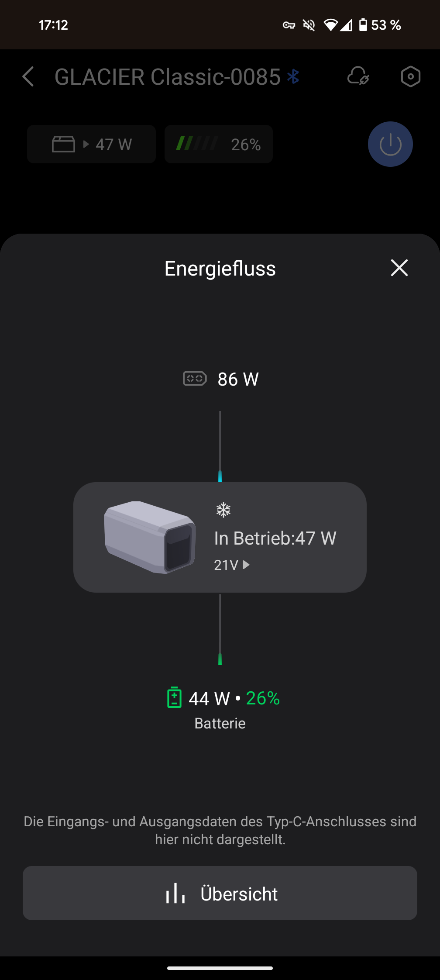The width and height of the screenshot is (440, 980).
Task: Tap the play arrow in 47 W chip
Action: (86, 144)
